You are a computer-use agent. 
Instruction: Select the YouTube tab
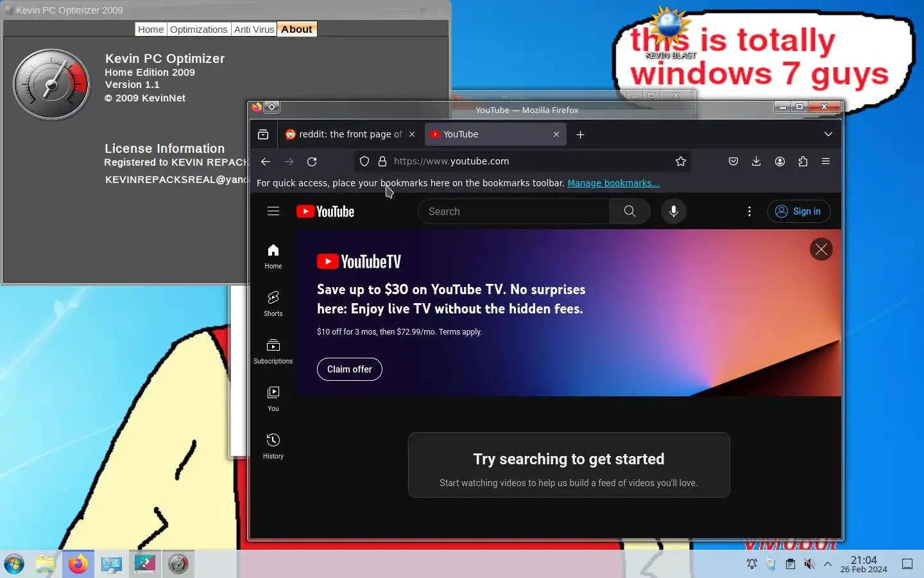495,134
